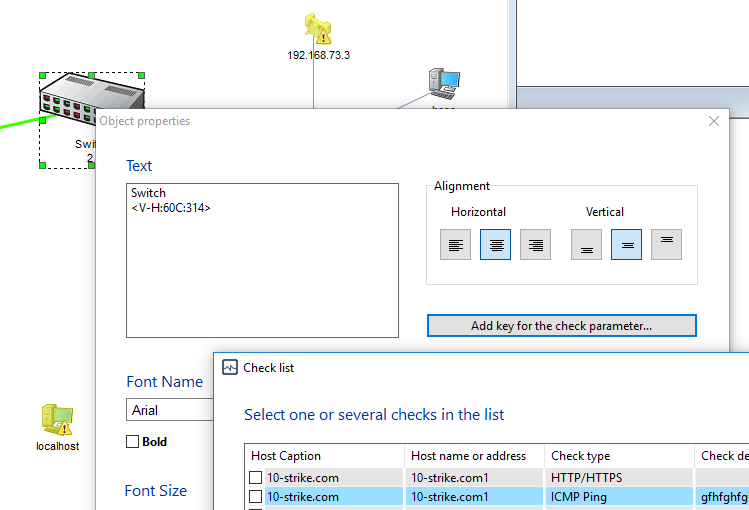This screenshot has width=749, height=510.
Task: Select the ICMP Ping check type cell
Action: click(x=619, y=497)
